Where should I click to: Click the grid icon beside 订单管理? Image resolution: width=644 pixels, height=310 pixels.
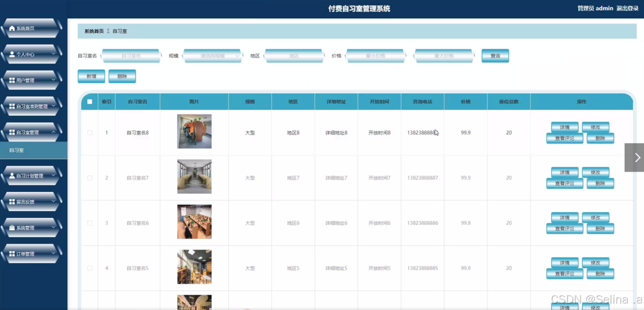(12, 254)
